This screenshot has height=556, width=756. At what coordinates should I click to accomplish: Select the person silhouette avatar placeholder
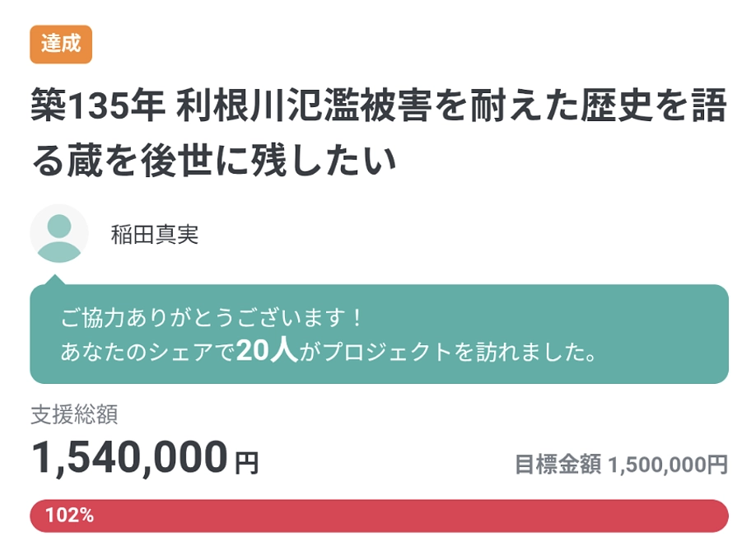pos(58,235)
